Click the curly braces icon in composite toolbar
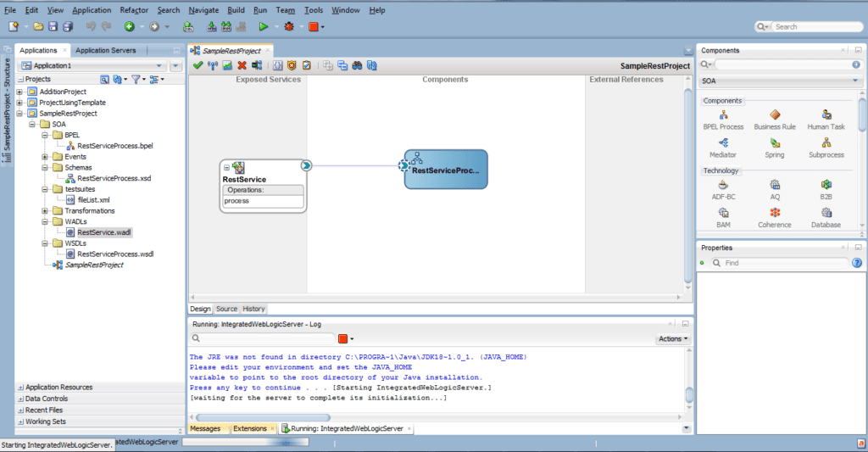This screenshot has width=868, height=452. click(x=277, y=65)
